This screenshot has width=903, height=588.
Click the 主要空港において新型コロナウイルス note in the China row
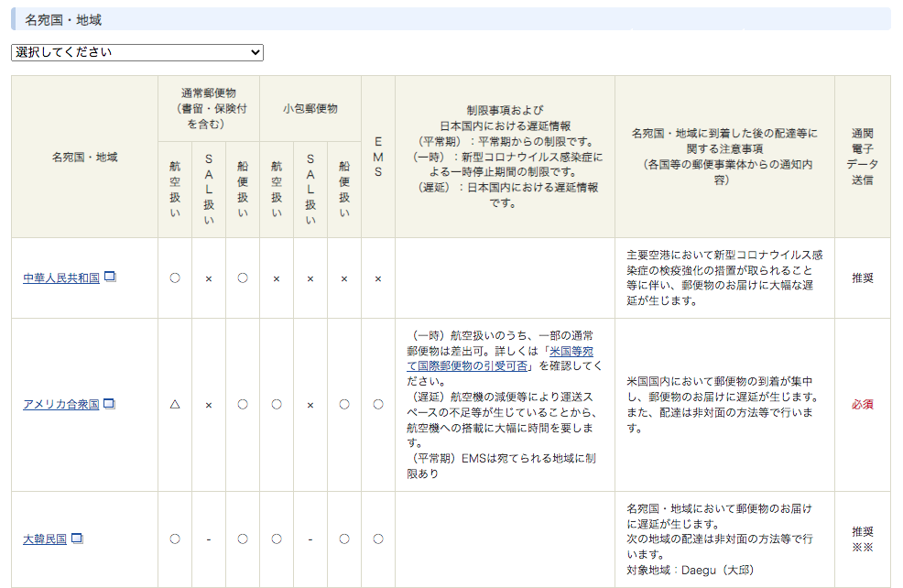click(x=724, y=278)
